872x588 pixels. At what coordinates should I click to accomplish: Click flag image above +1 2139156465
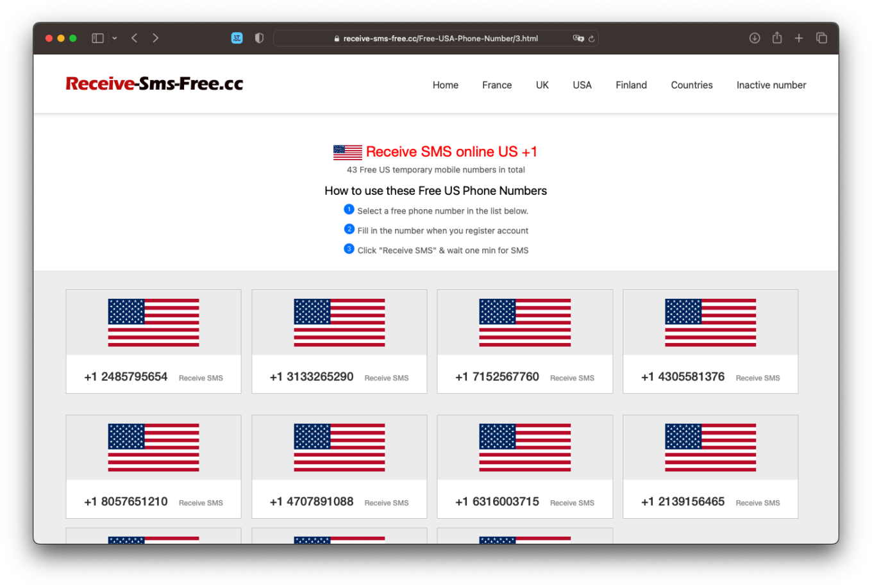tap(710, 448)
